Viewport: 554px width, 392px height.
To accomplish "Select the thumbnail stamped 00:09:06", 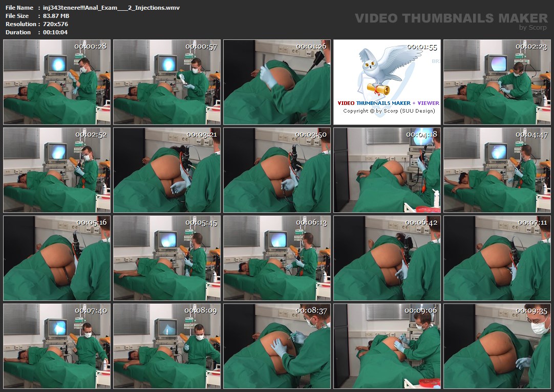I will click(x=387, y=346).
